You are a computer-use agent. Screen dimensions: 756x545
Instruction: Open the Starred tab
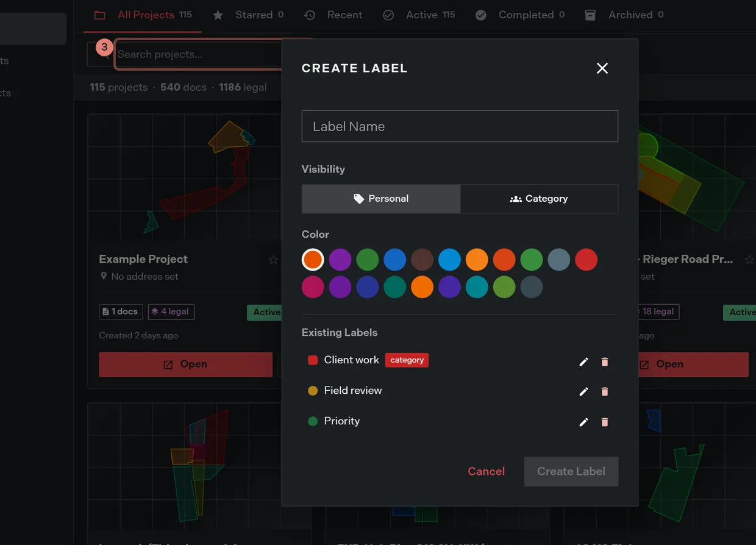[248, 15]
